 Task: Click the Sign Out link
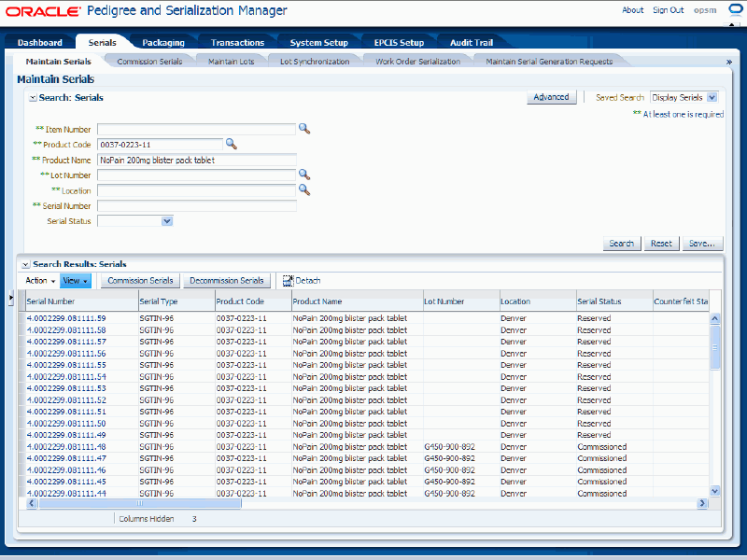point(668,10)
